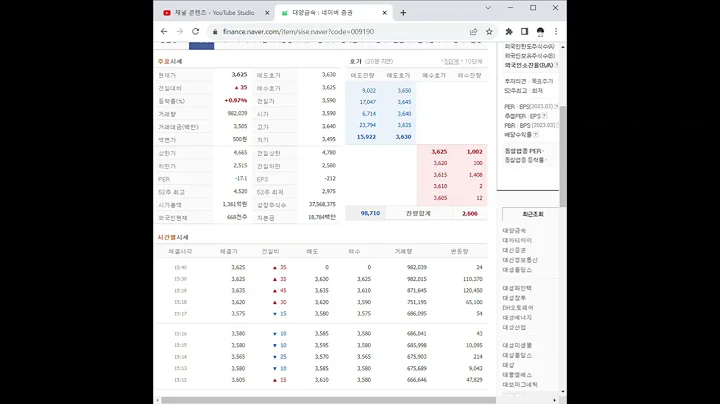This screenshot has width=720, height=404.
Task: Reload the Naver finance page
Action: click(x=196, y=31)
